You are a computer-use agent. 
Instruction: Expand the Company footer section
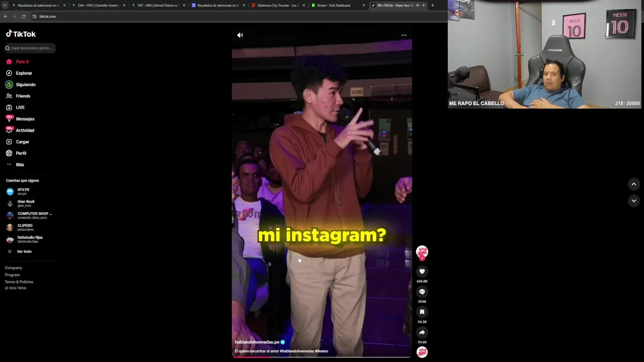tap(14, 268)
